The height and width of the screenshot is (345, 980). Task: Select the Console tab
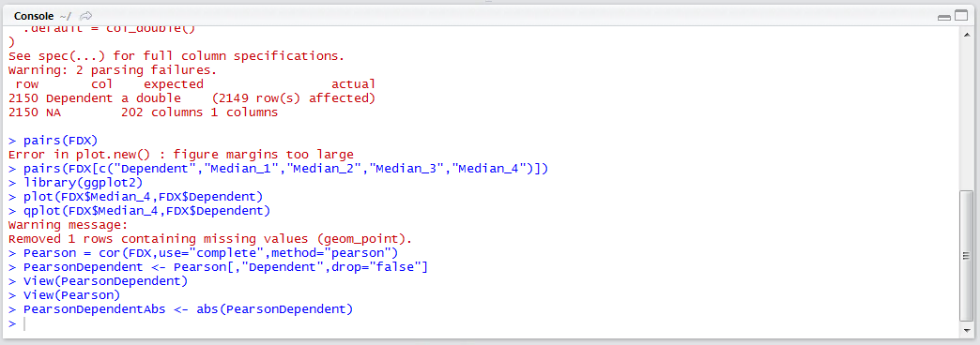(34, 16)
